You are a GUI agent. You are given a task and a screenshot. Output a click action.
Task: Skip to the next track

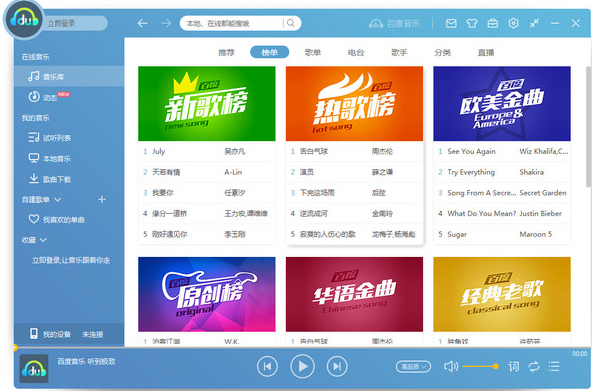337,366
